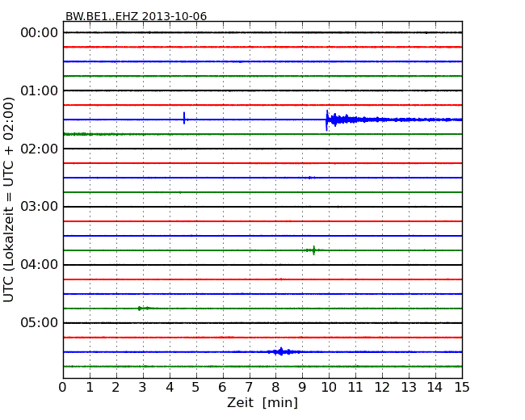Image resolution: width=525 pixels, height=420 pixels.
Task: Click the x-axis tick label 5
Action: [195, 388]
